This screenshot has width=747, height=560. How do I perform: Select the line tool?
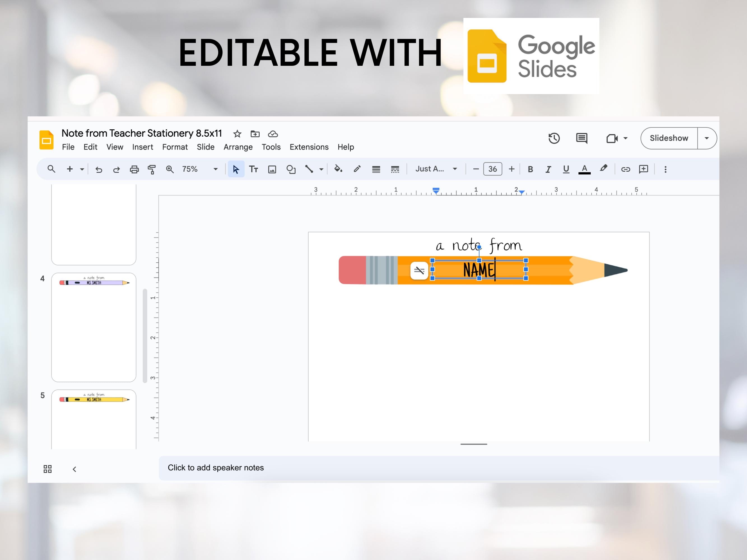click(x=309, y=169)
